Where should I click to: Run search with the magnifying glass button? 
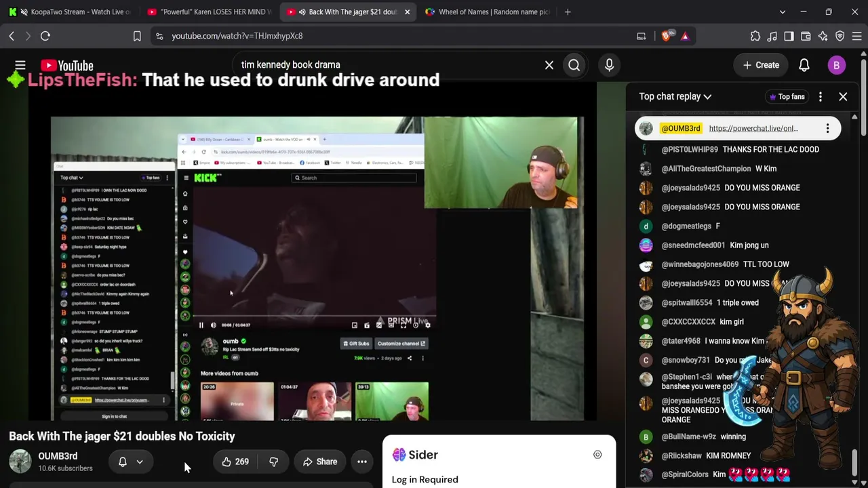[x=574, y=65]
